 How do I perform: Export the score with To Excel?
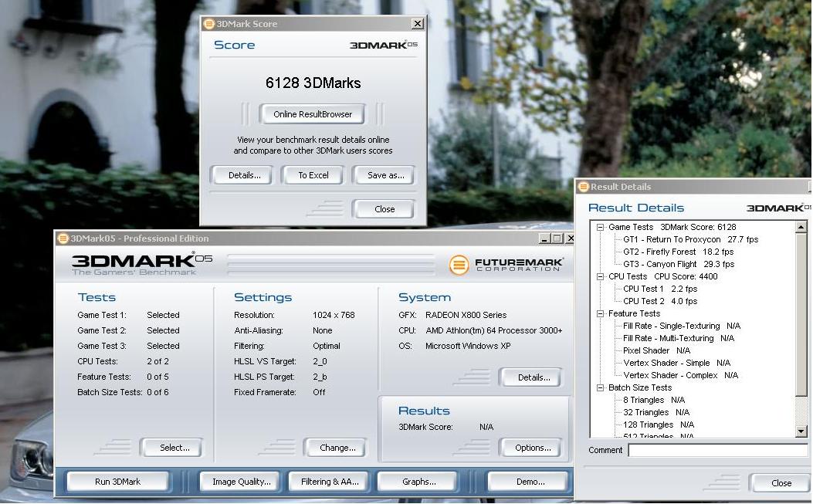[313, 175]
